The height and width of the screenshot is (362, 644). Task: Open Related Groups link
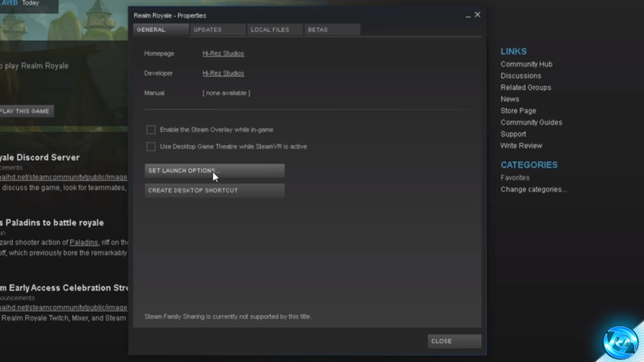click(x=526, y=88)
